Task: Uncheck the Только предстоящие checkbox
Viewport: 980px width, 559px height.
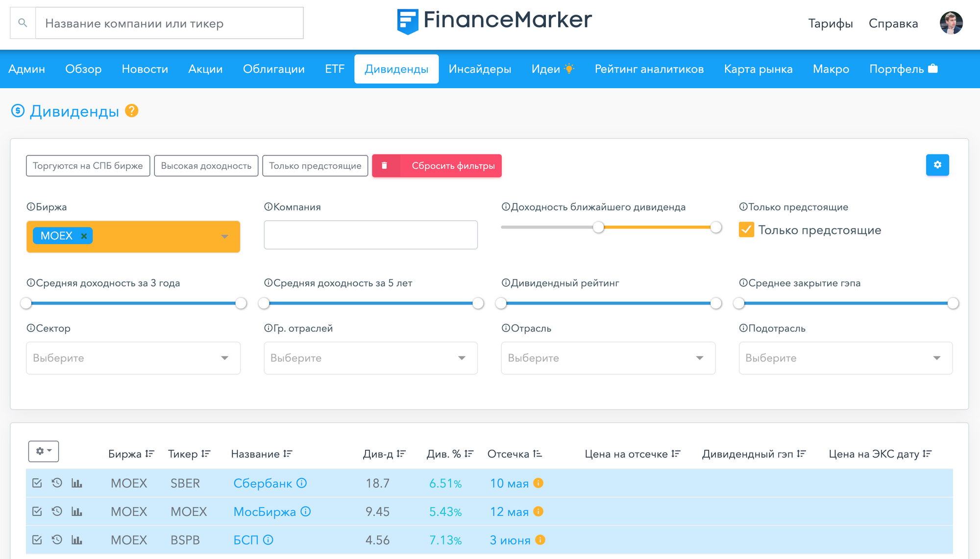Action: coord(746,229)
